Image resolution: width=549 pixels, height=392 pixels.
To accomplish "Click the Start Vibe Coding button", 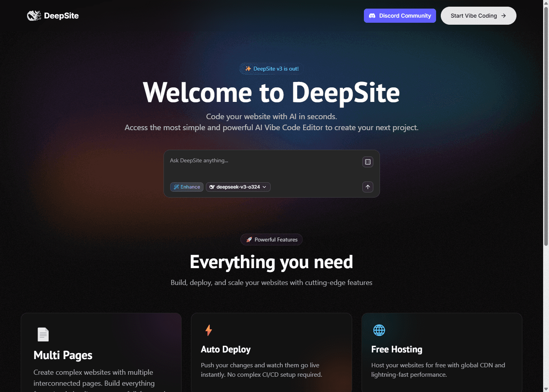I will (x=478, y=16).
